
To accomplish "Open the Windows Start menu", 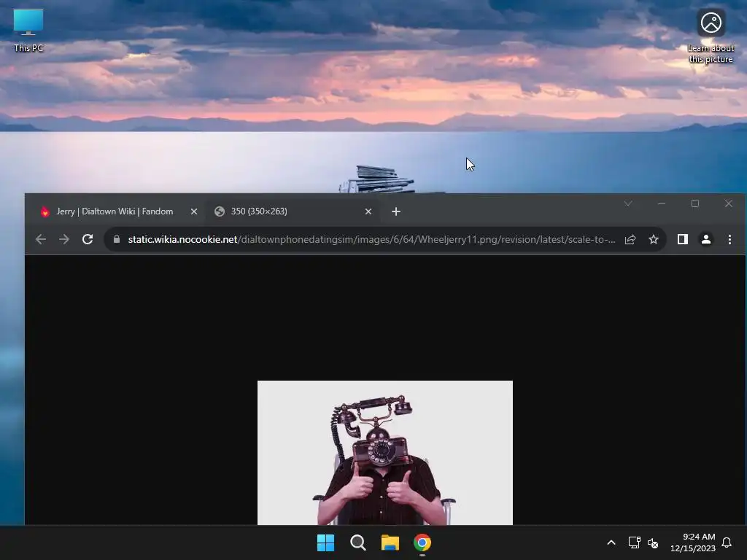I will 326,542.
